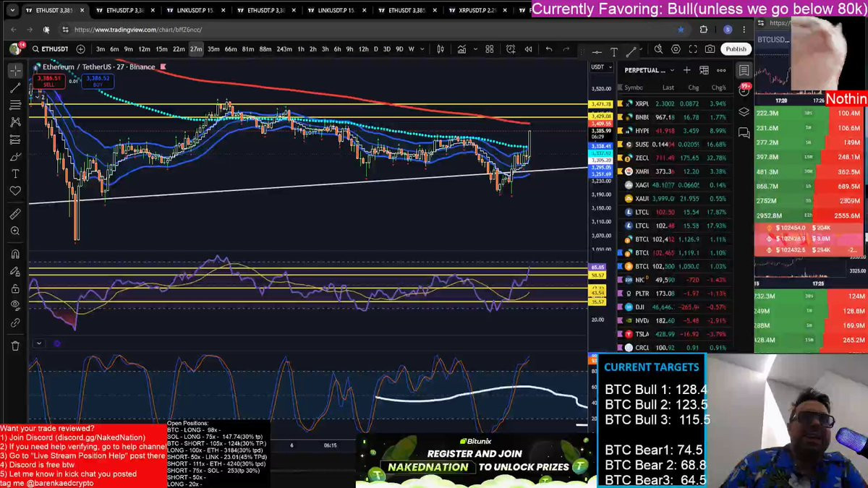This screenshot has height=488, width=868.
Task: Toggle magnet mode for drawings
Action: [x=15, y=254]
